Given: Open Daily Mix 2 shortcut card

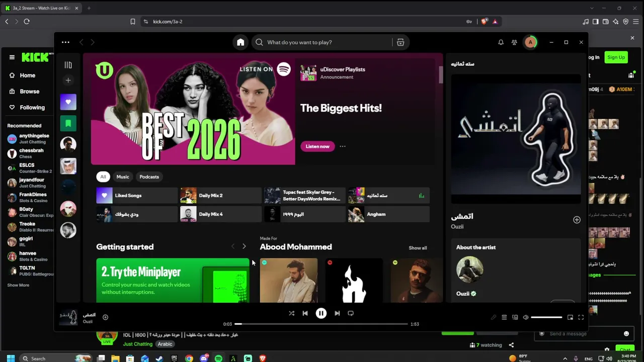Looking at the screenshot, I should pos(221,196).
